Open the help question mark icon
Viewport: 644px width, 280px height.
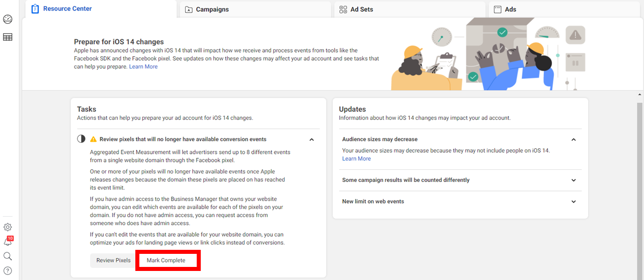(x=8, y=271)
